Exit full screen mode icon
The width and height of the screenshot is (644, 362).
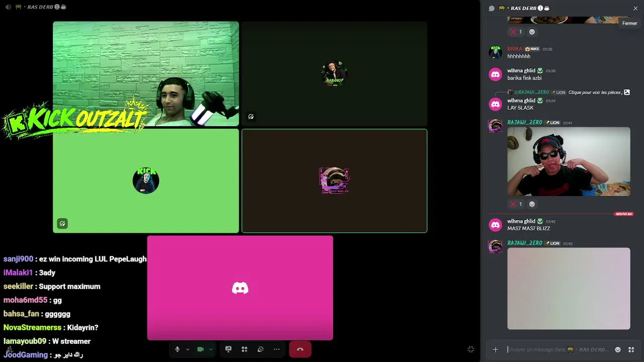click(x=471, y=349)
